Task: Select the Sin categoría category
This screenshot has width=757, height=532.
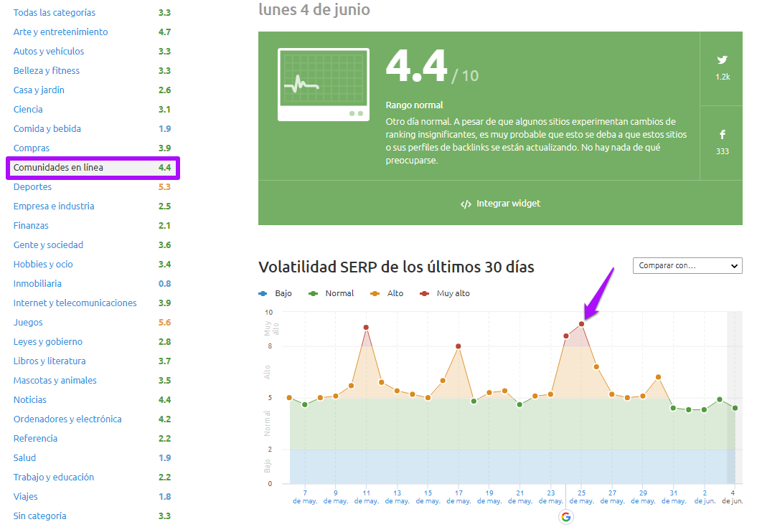Action: pyautogui.click(x=39, y=516)
